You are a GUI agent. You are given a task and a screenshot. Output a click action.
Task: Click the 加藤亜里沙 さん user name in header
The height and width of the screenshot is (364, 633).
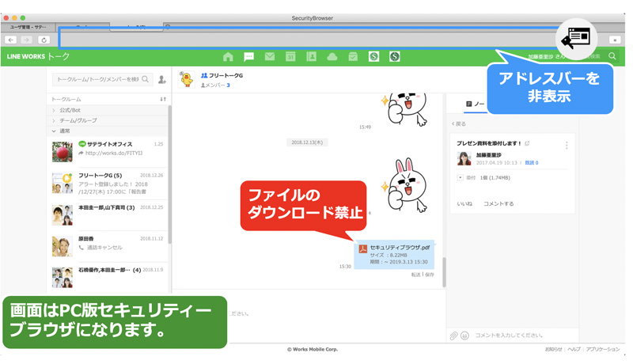pyautogui.click(x=547, y=56)
